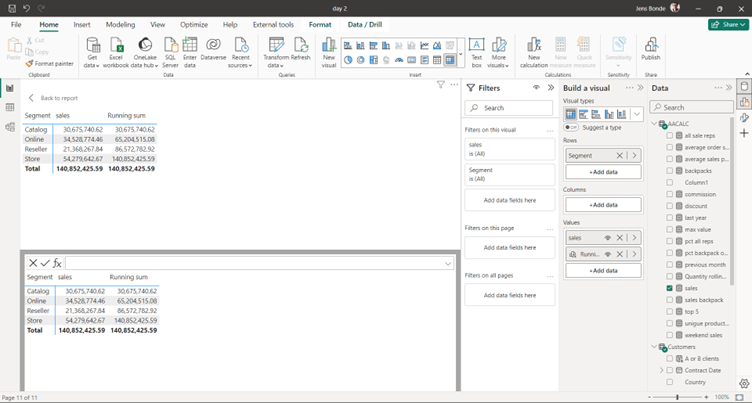Open the Segment field options arrow

pyautogui.click(x=634, y=155)
